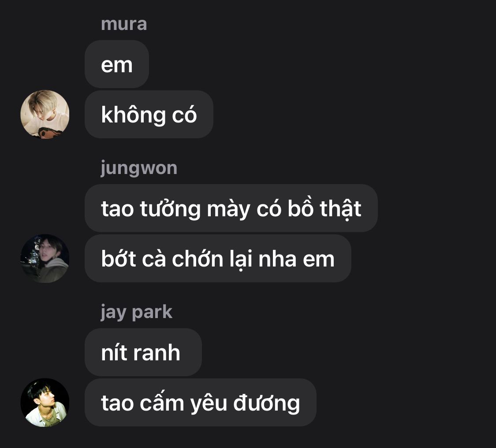496x448 pixels.
Task: Click the sender name jungwon
Action: pyautogui.click(x=139, y=169)
